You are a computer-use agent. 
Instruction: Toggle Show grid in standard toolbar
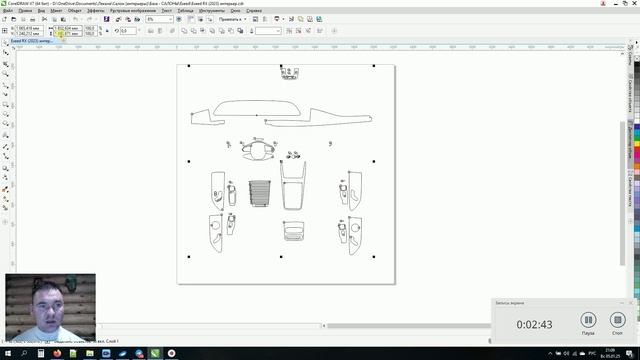(x=200, y=19)
